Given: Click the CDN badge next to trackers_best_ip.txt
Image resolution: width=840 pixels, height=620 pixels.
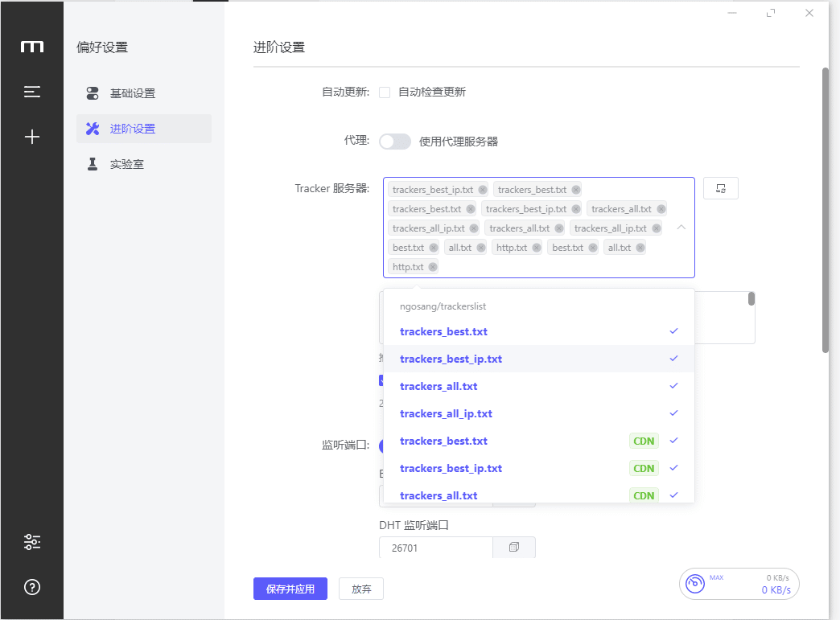Looking at the screenshot, I should point(644,469).
